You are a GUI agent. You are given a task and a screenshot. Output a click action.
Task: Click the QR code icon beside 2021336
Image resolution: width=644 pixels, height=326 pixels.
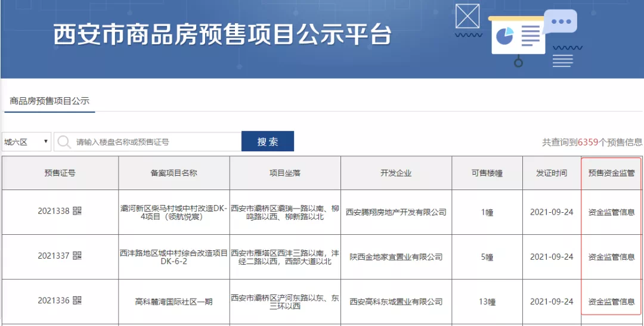point(78,301)
